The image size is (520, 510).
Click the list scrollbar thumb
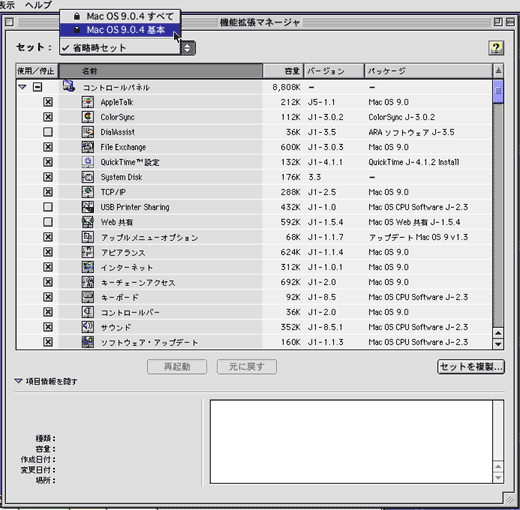498,91
